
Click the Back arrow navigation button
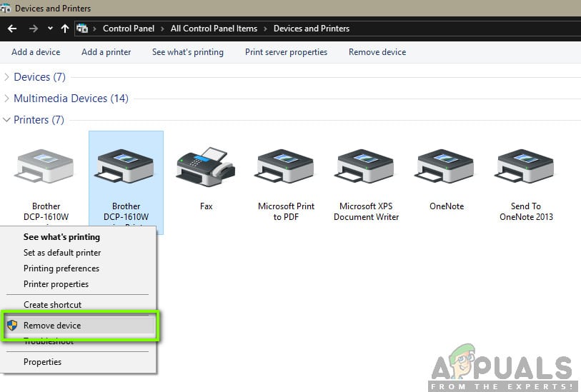click(x=11, y=29)
